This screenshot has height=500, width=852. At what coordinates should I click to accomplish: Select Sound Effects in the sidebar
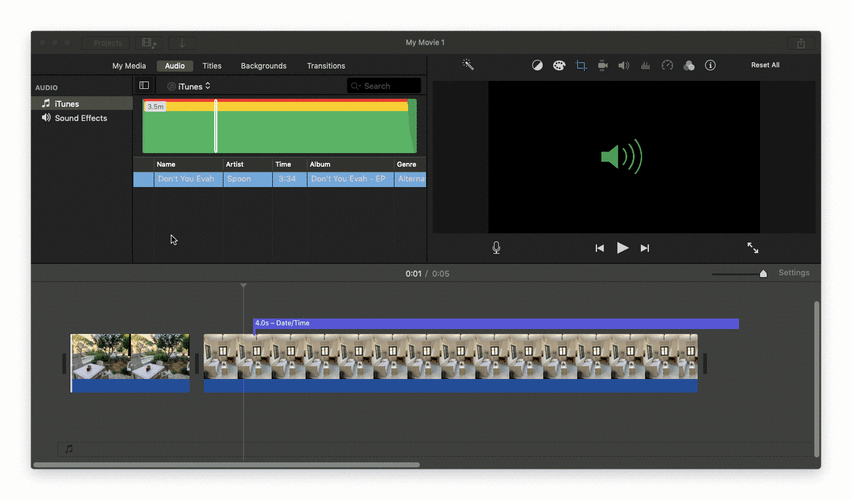point(80,118)
